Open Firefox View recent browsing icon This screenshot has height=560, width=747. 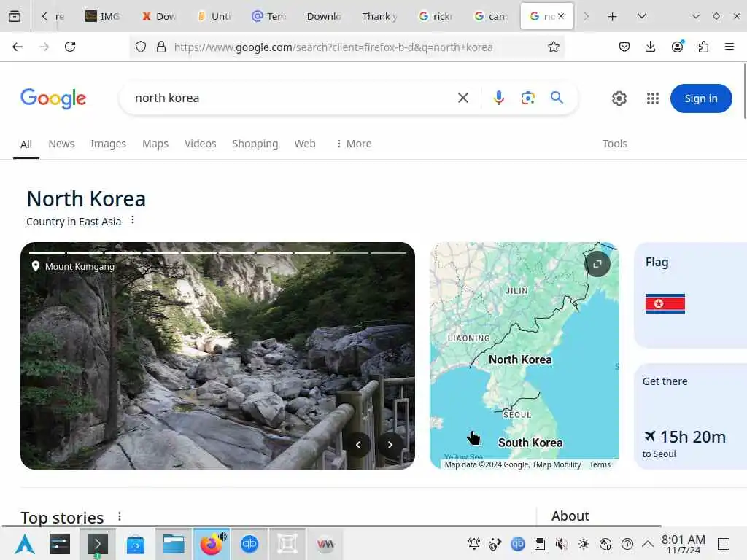point(15,16)
